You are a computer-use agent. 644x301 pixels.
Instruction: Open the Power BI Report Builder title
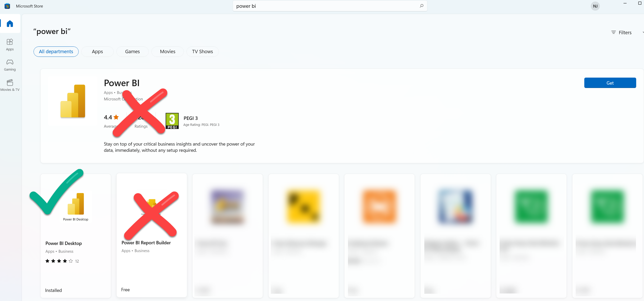(x=146, y=243)
